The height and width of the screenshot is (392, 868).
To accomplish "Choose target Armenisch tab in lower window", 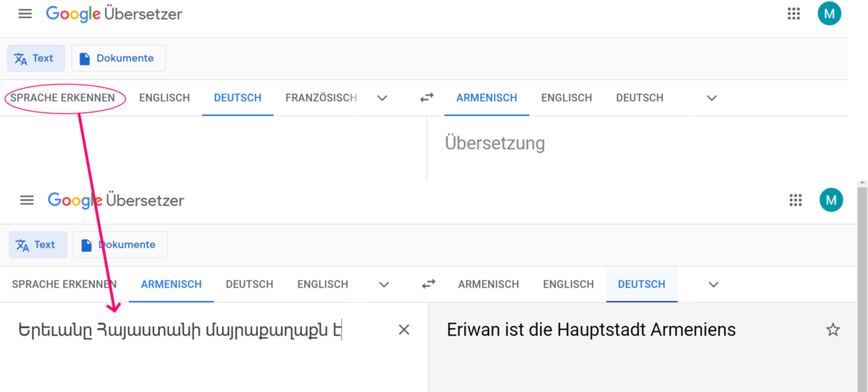I will pos(488,285).
